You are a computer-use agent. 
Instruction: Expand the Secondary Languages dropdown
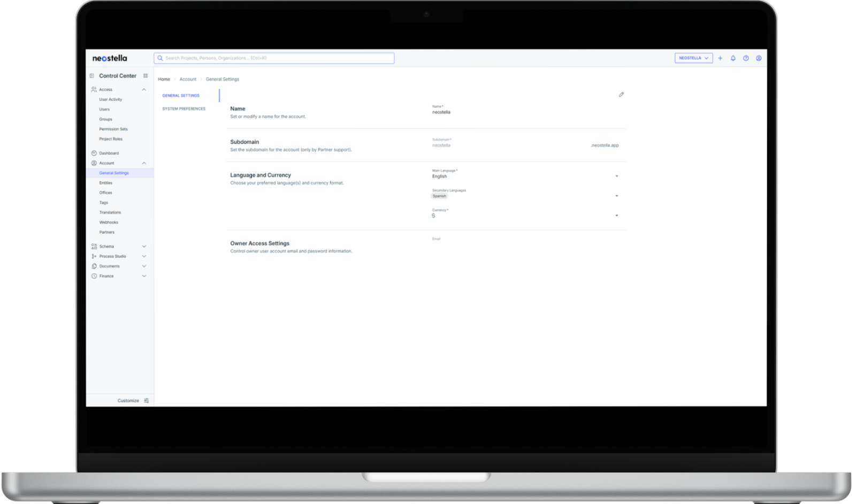pos(616,196)
